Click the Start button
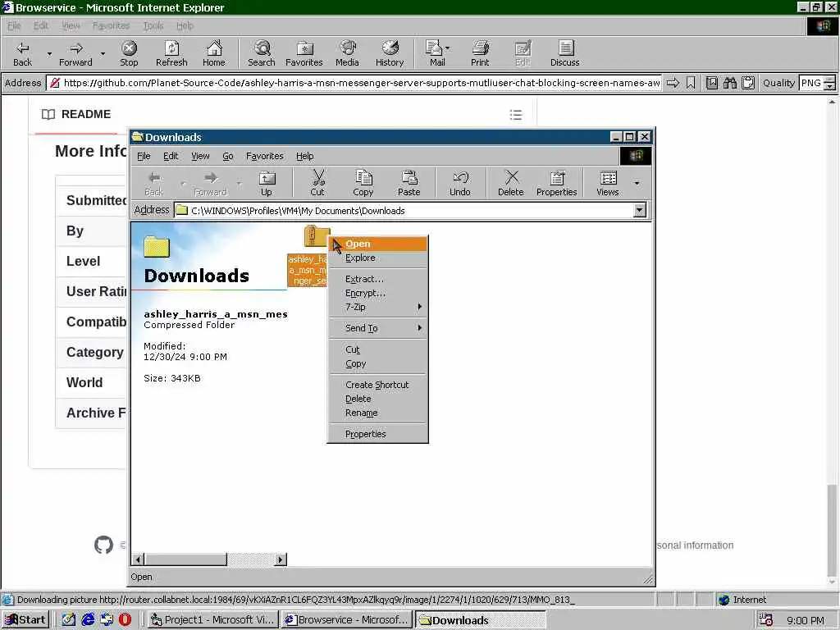Image resolution: width=840 pixels, height=630 pixels. point(25,619)
